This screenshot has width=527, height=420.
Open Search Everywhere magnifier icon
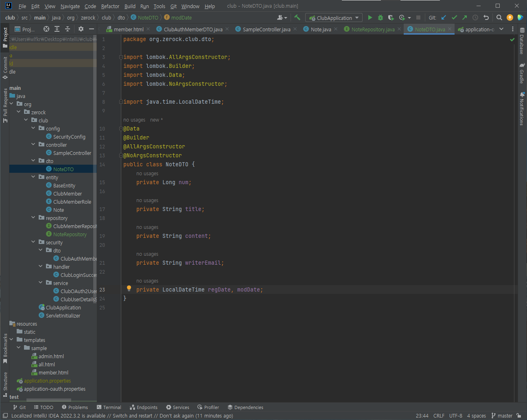tap(499, 17)
